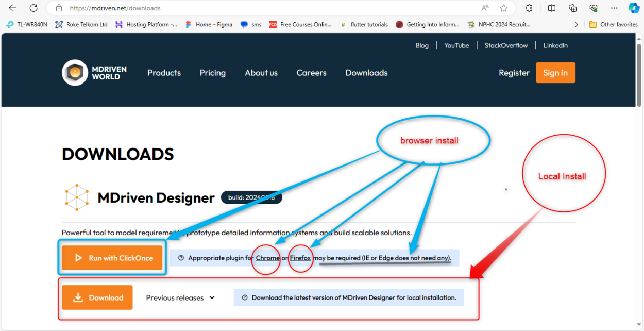Launch the Copilot sidebar

pyautogui.click(x=634, y=8)
